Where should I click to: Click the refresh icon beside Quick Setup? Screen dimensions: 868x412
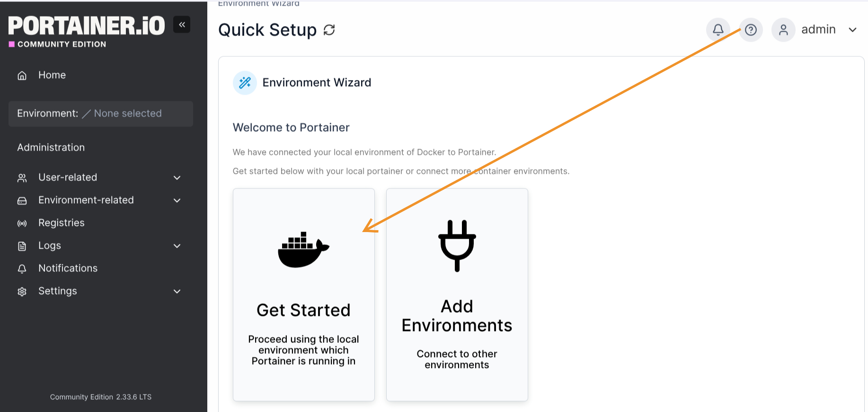[329, 30]
